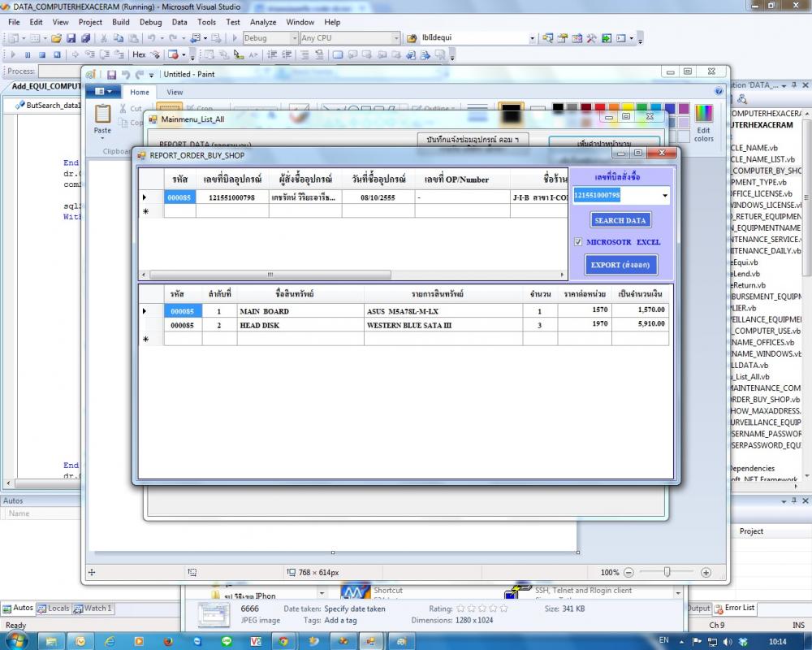The width and height of the screenshot is (812, 650).
Task: Click the Cut scissors icon in Visual Studio toolbar
Action: point(104,38)
